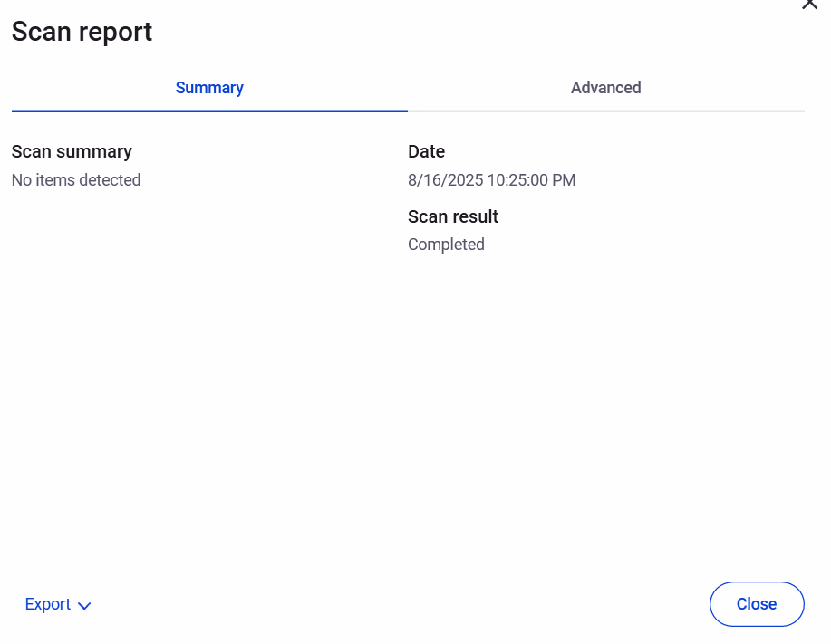Click empty footer space left of Close
Screen dimensions: 831x644
coord(408,604)
